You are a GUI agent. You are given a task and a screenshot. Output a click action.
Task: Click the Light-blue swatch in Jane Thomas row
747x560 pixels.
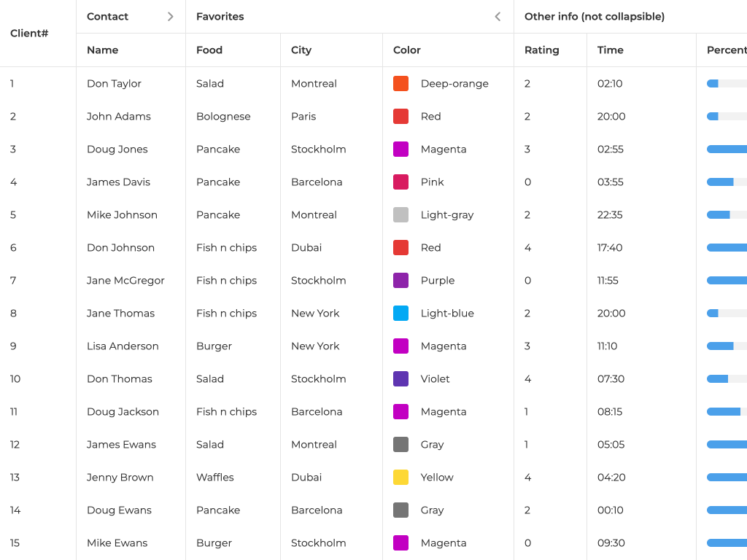[400, 314]
